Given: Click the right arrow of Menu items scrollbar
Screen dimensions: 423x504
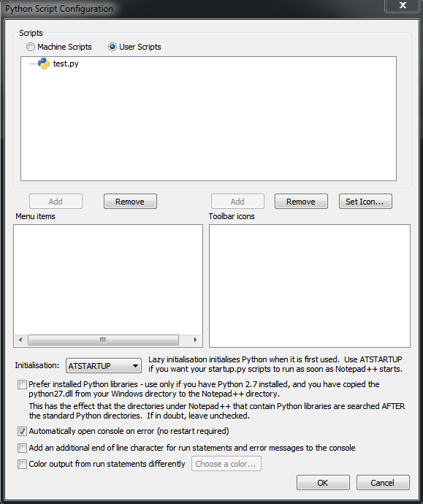Looking at the screenshot, I should (x=195, y=340).
